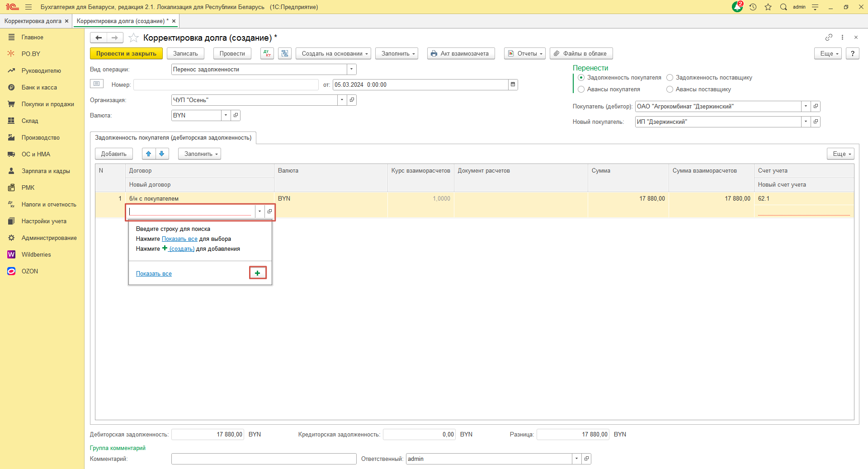Image resolution: width=868 pixels, height=469 pixels.
Task: Move the row up with the blue arrow
Action: tap(149, 154)
